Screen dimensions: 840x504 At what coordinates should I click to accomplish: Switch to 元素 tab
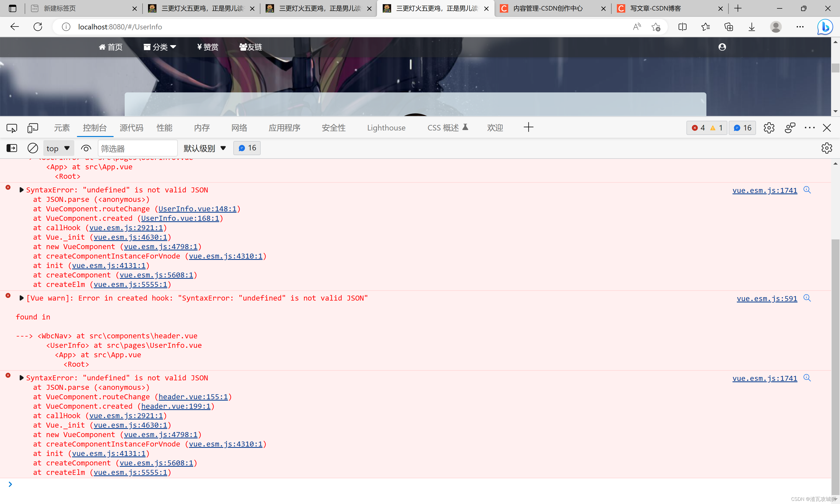pos(62,128)
